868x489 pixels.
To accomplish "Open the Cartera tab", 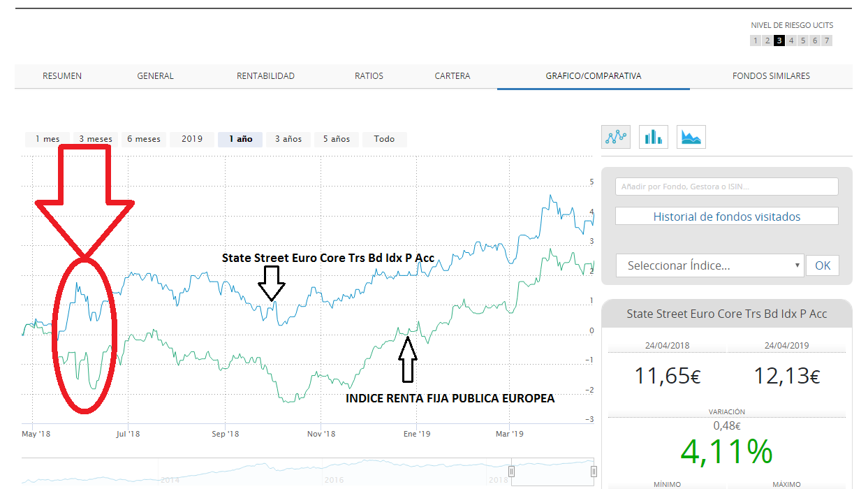I will [453, 76].
